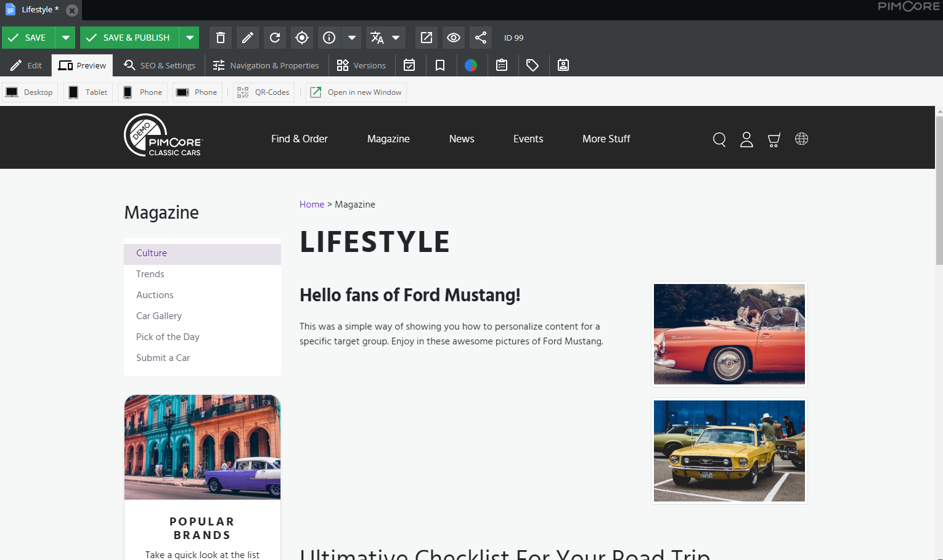Choose the landscape Phone preview button
943x560 pixels.
point(197,92)
